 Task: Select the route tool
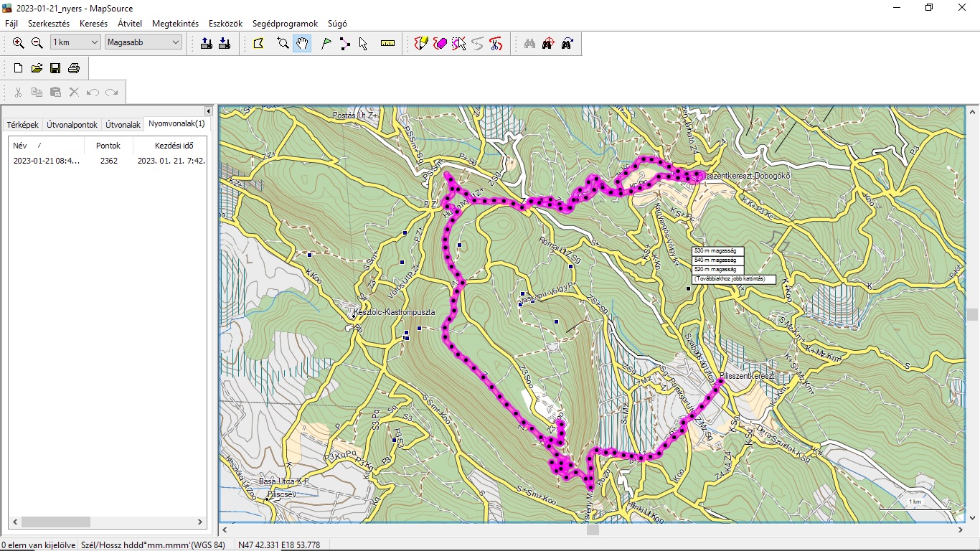tap(345, 43)
